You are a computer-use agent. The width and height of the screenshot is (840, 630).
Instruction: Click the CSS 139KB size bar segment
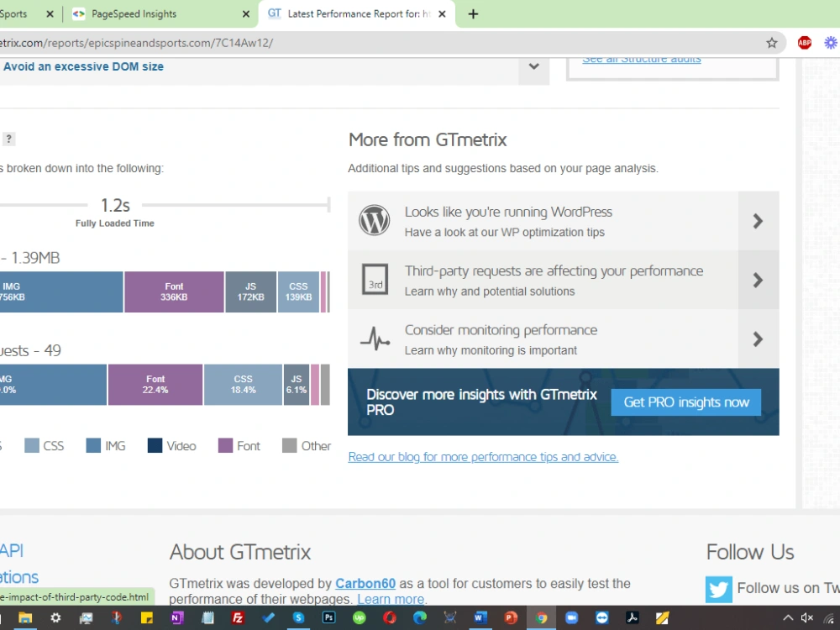tap(298, 292)
